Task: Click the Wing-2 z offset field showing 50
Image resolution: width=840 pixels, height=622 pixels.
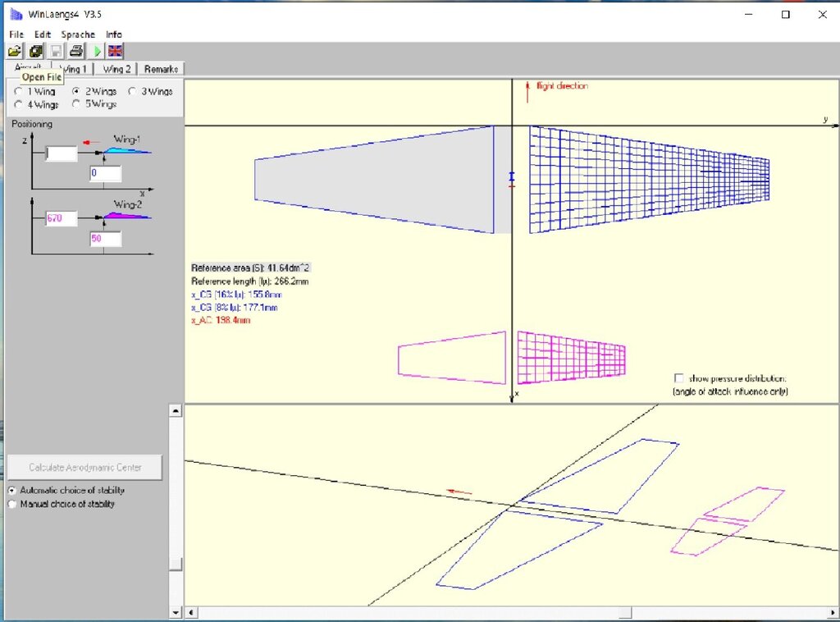Action: [x=105, y=239]
